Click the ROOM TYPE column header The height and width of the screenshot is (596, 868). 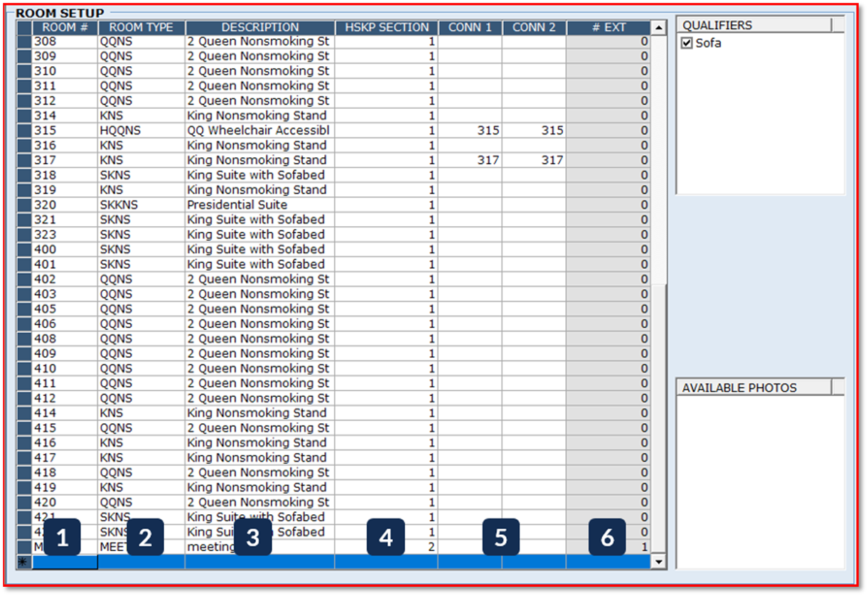pos(141,27)
